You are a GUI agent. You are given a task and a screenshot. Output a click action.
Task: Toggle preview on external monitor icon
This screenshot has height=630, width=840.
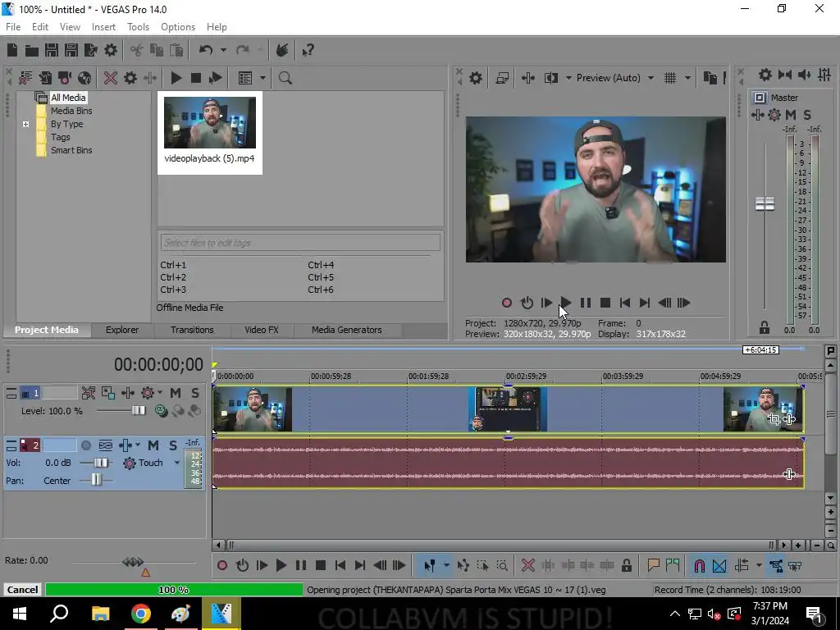[x=502, y=78]
